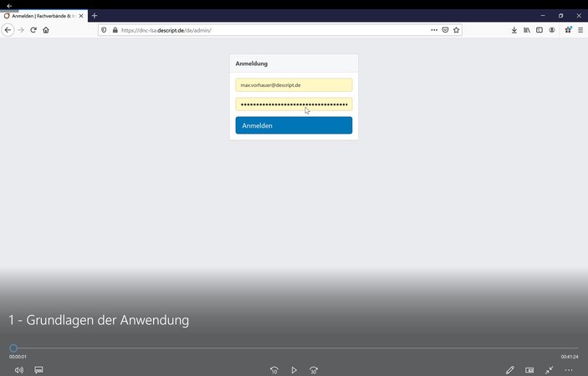
Task: Skip forward 30 seconds
Action: point(314,370)
